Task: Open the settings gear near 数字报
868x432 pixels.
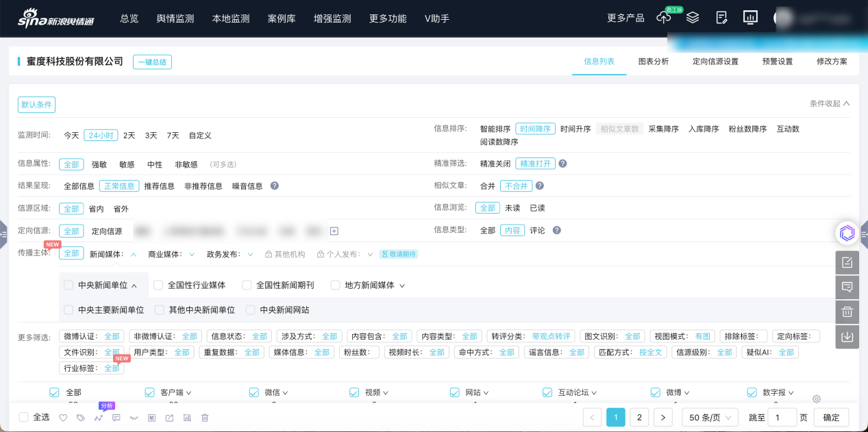Action: [x=816, y=399]
